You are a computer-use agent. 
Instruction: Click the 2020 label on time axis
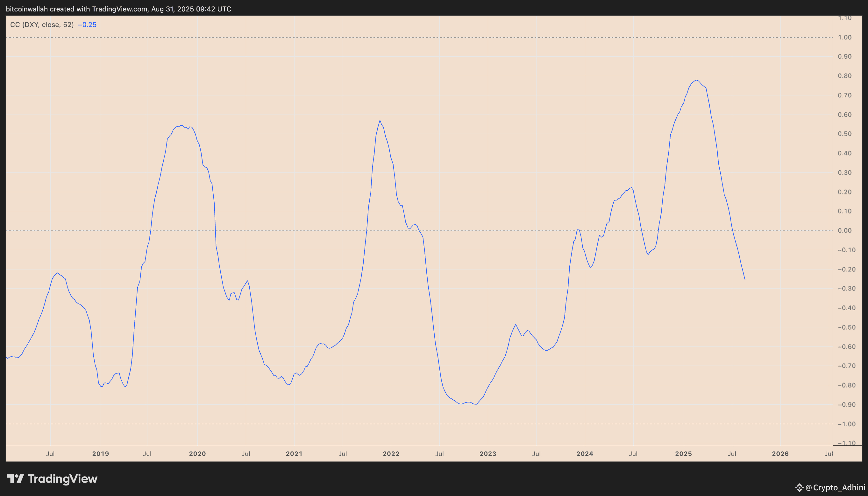point(197,454)
